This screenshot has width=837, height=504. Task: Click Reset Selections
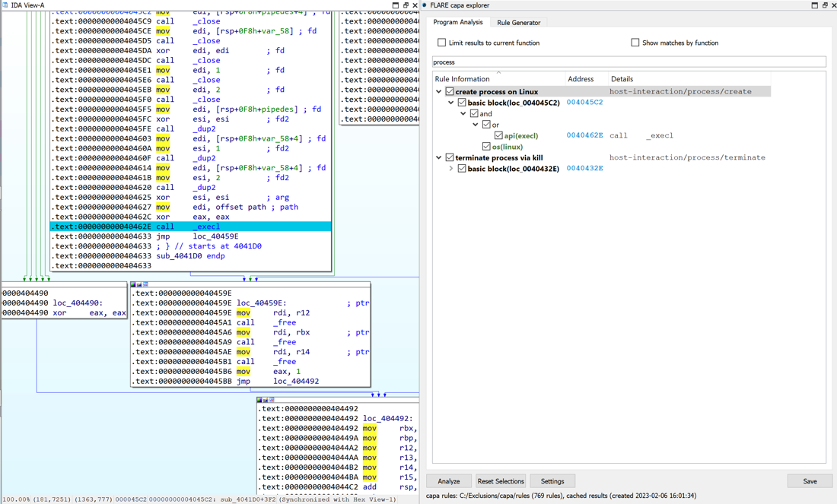point(501,481)
